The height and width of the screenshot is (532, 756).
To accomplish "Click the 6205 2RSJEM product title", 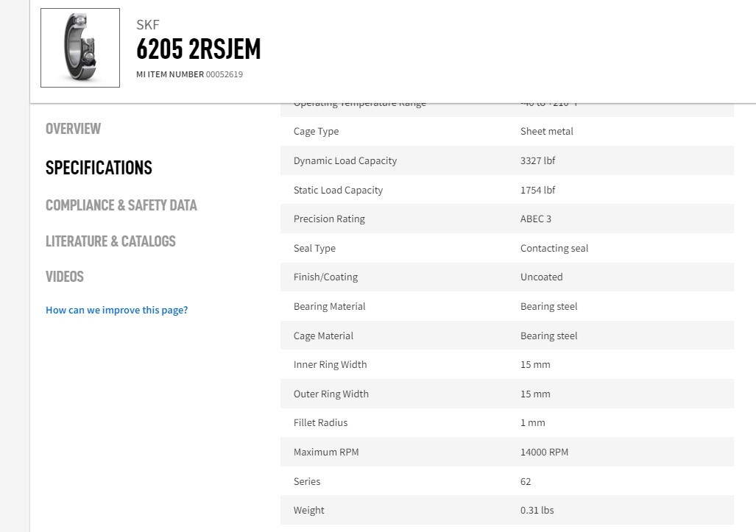I will [x=199, y=49].
